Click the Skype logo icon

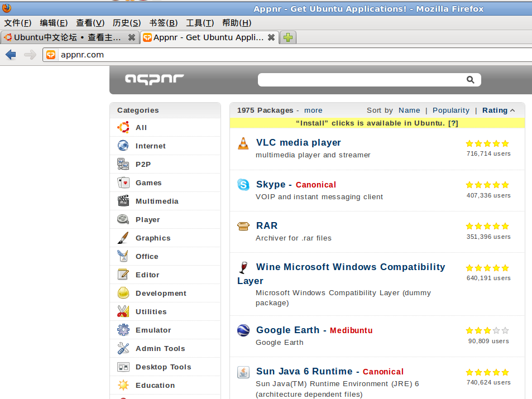pos(243,185)
